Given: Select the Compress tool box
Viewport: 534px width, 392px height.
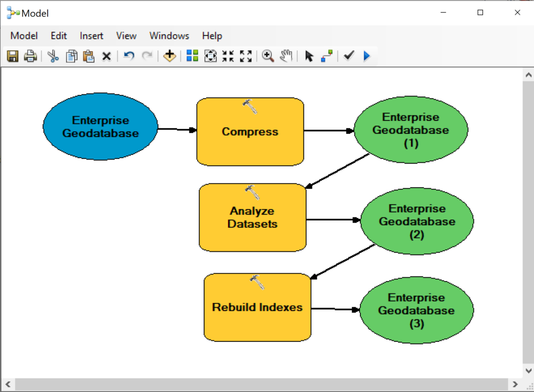Looking at the screenshot, I should tap(250, 132).
